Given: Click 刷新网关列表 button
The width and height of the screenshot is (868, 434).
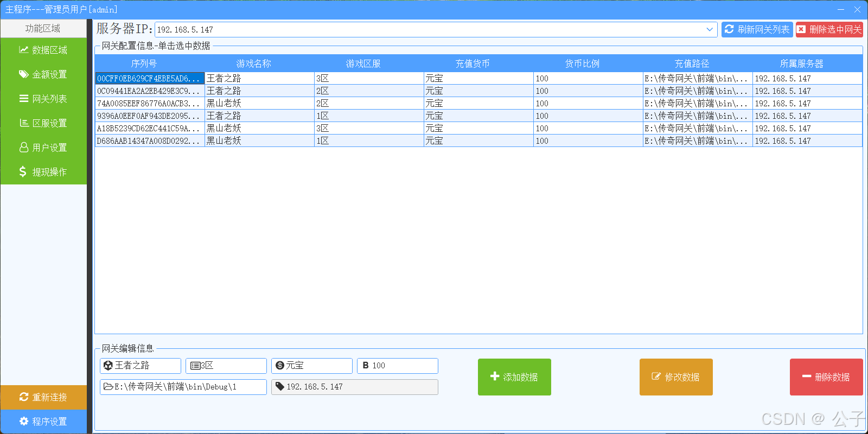Looking at the screenshot, I should 757,29.
